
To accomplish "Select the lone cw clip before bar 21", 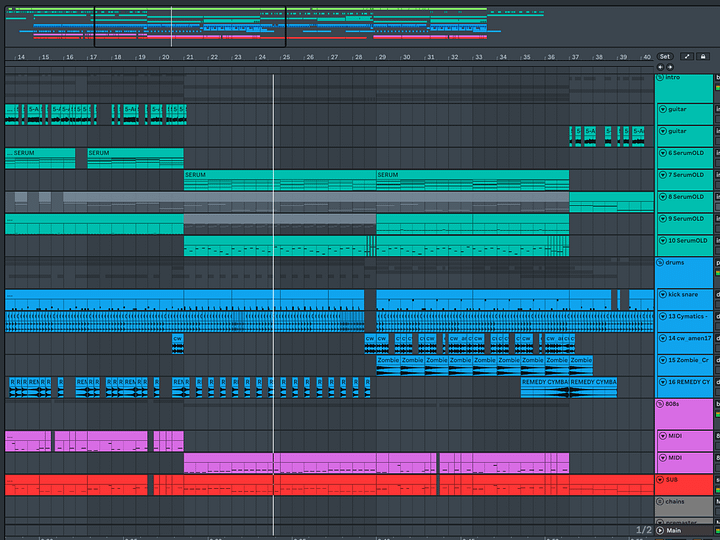I will (x=178, y=343).
